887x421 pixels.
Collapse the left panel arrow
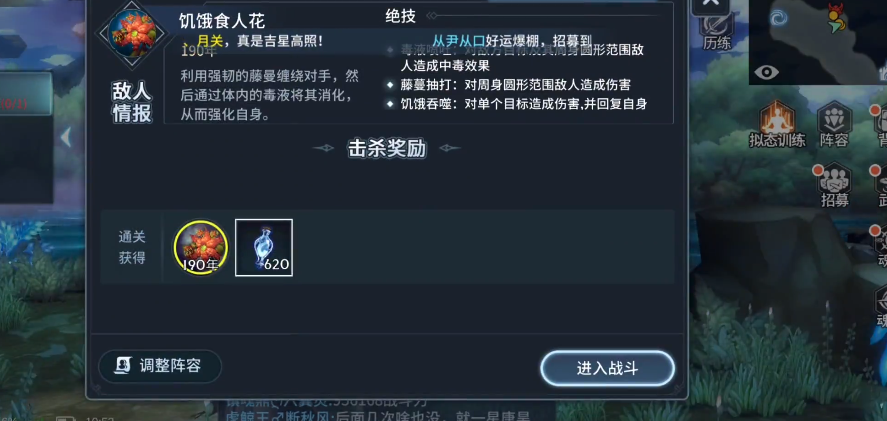[66, 137]
